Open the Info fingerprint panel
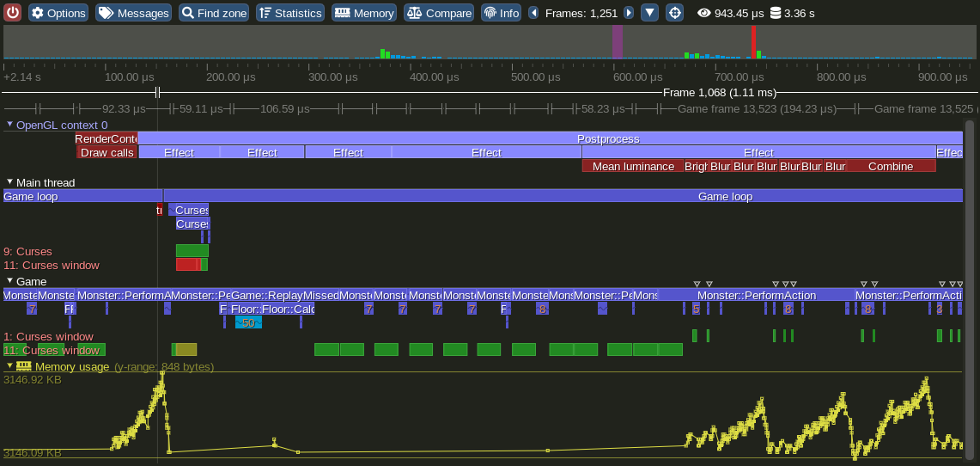This screenshot has width=980, height=466. click(x=501, y=13)
